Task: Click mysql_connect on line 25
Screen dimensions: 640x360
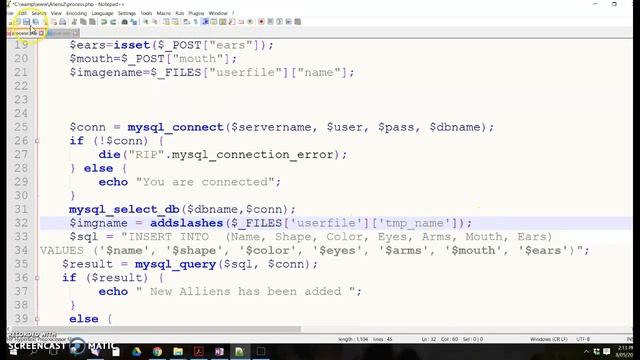Action: click(176, 127)
